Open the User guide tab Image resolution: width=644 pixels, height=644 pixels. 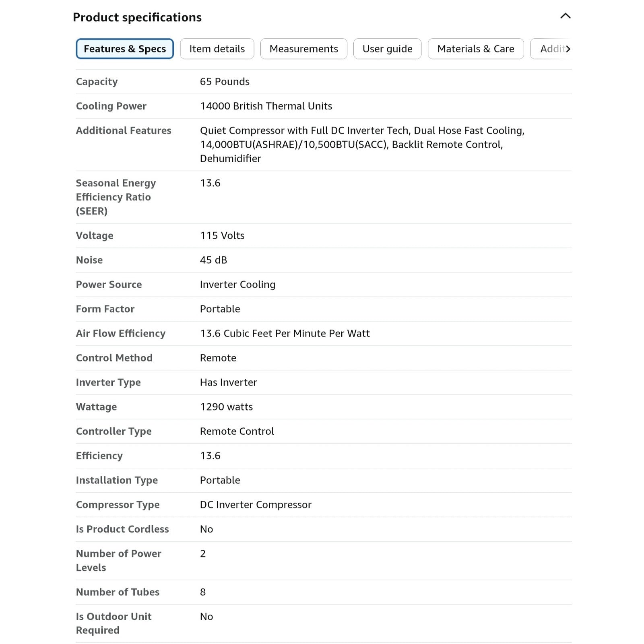(387, 49)
